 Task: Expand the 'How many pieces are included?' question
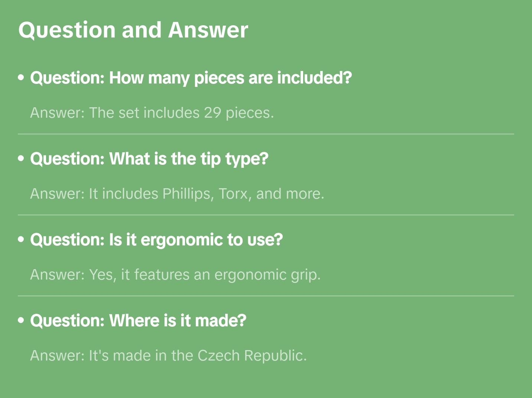(x=191, y=78)
